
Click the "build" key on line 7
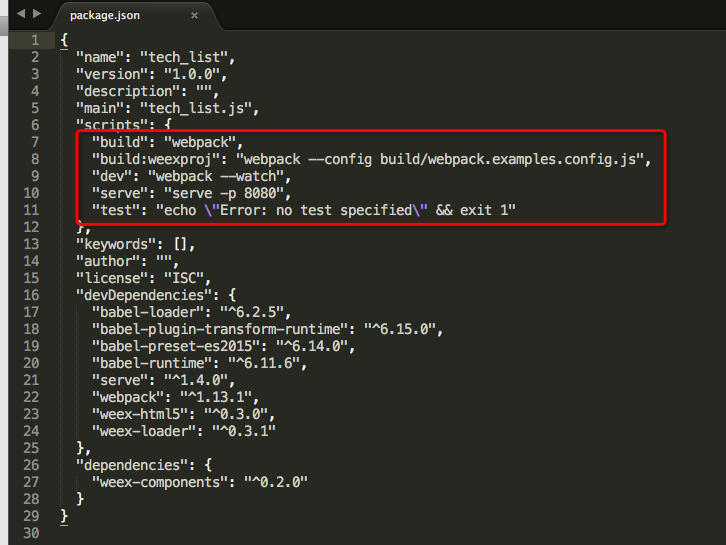click(120, 142)
